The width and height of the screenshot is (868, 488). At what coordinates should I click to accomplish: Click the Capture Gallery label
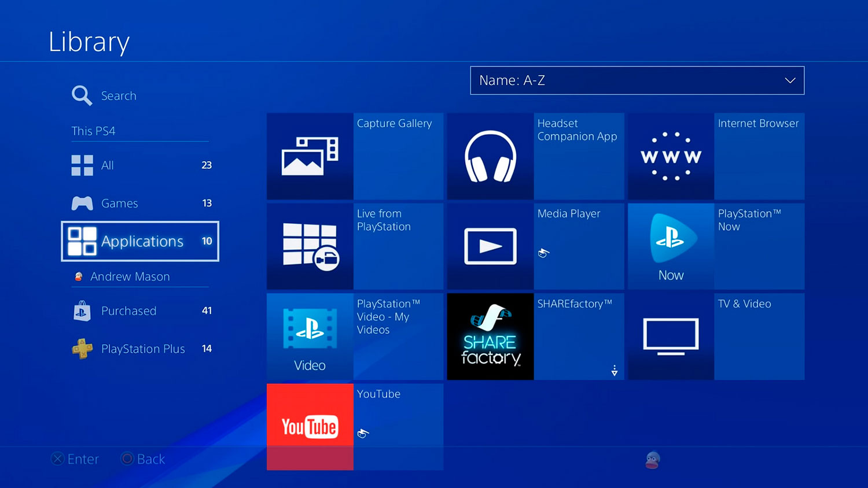coord(394,123)
